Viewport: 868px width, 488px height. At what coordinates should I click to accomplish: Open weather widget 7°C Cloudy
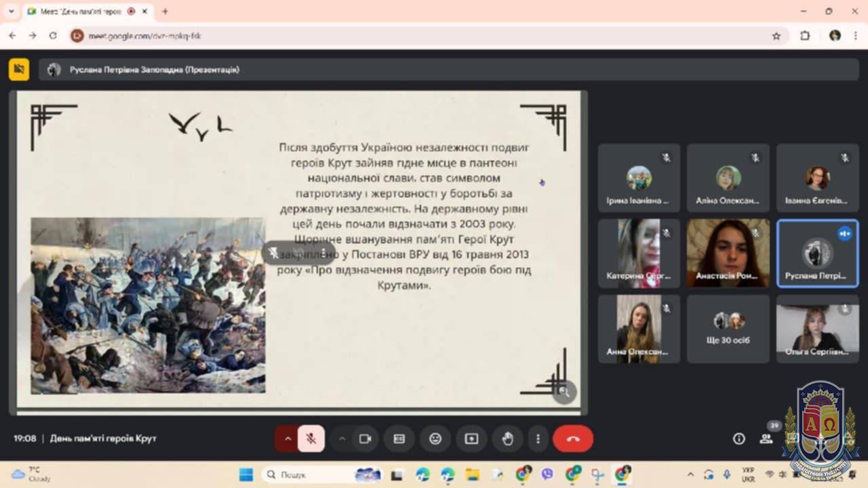point(31,474)
